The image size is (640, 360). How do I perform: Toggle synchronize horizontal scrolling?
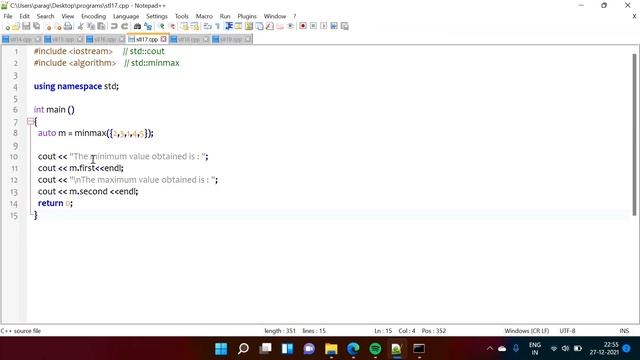195,27
